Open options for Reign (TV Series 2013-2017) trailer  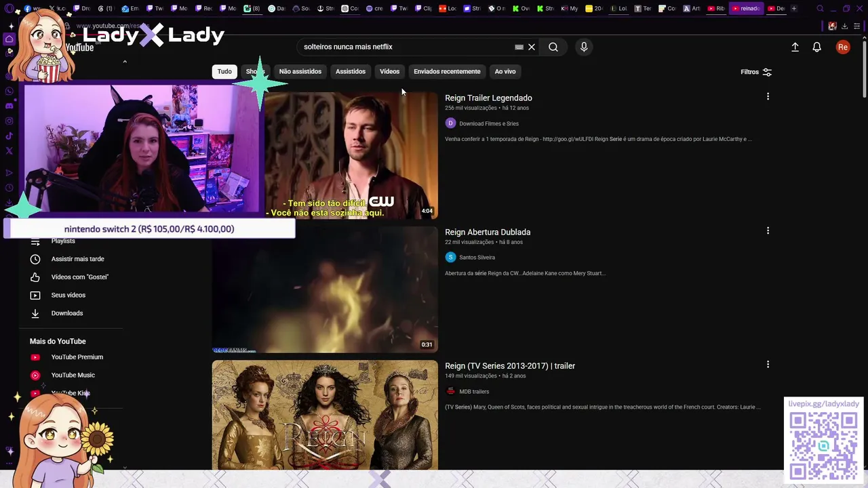point(768,365)
